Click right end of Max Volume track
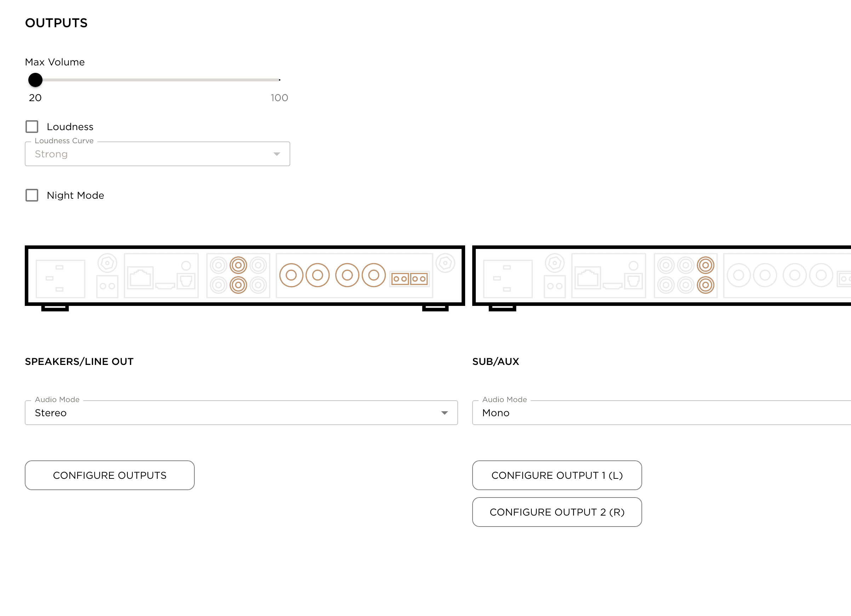Screen dimensions: 851x616 tap(279, 80)
